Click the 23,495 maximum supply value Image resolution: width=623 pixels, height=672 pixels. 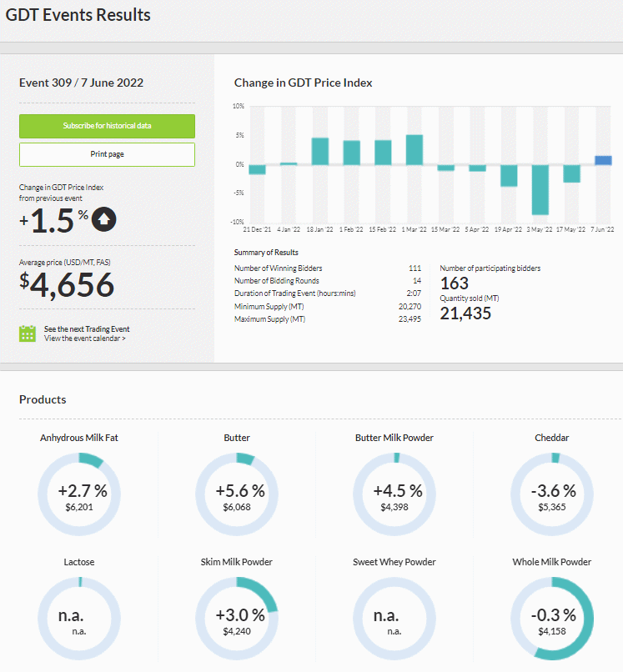[409, 319]
